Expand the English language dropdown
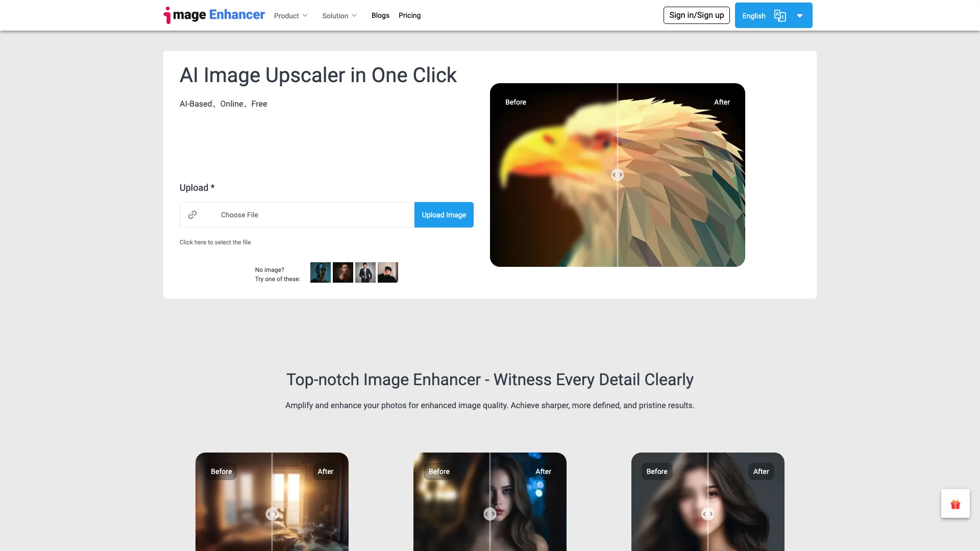Screen dimensions: 980x551 coord(800,15)
